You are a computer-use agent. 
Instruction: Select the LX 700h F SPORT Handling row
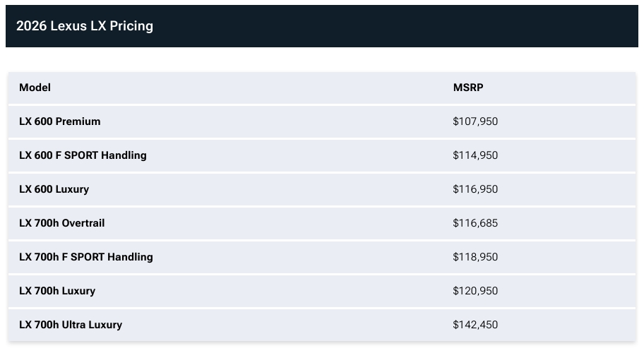pos(322,257)
